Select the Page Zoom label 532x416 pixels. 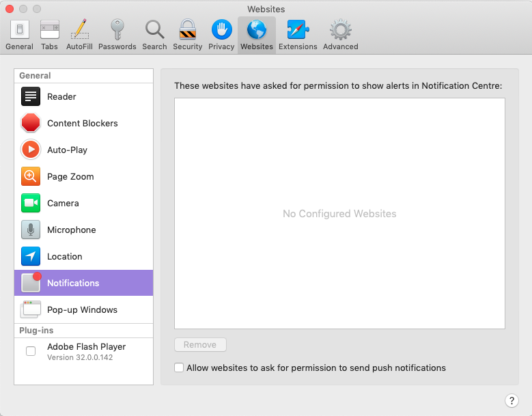point(70,176)
